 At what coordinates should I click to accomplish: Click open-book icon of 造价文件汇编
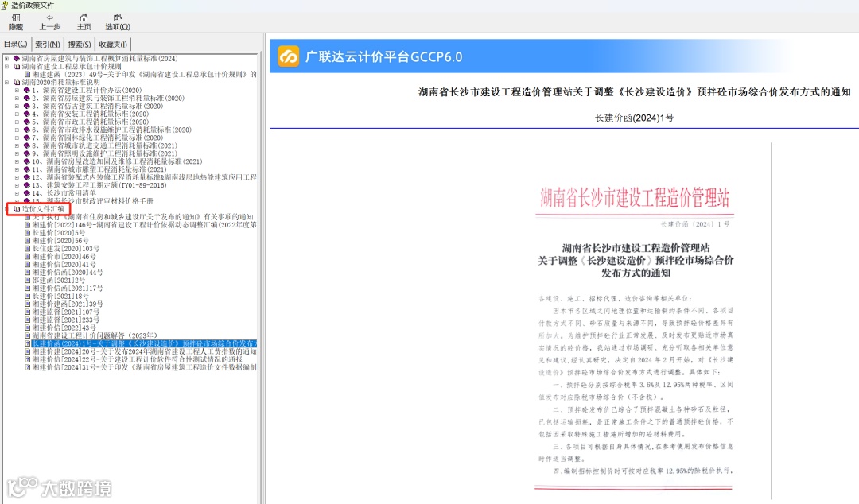(17, 209)
